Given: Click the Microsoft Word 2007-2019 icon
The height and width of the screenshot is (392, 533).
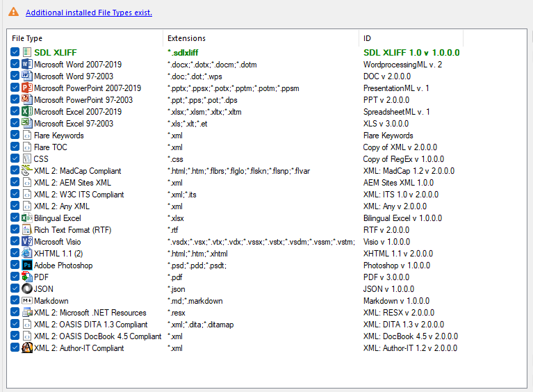Looking at the screenshot, I should 27,64.
